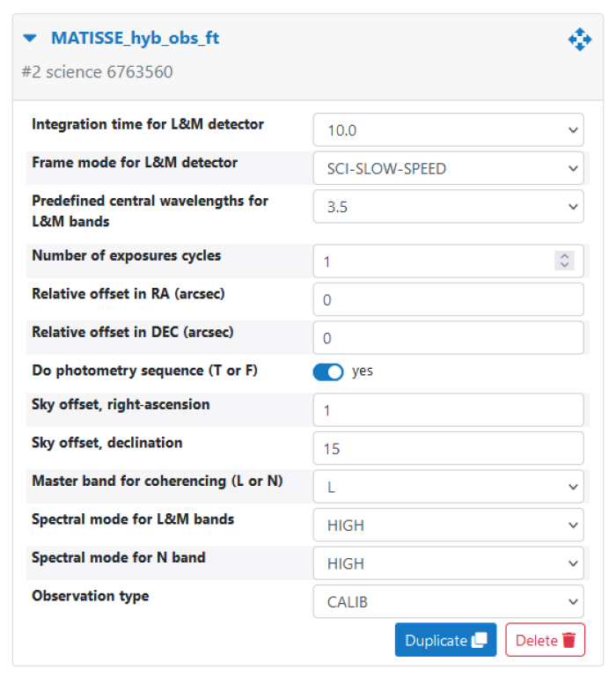The width and height of the screenshot is (616, 684).
Task: Open the Observation type CALIB dropdown
Action: point(448,602)
